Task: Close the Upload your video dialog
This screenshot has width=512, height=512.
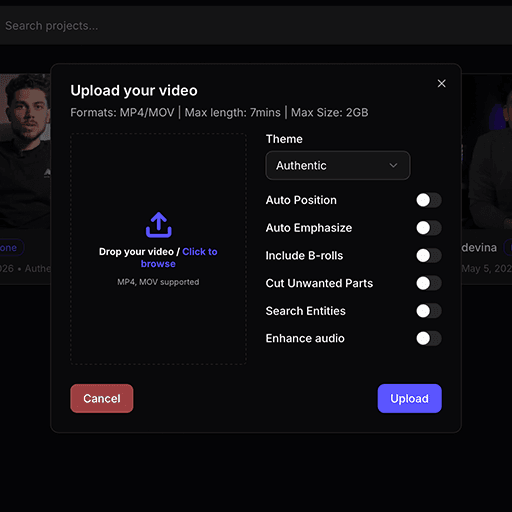Action: coord(442,83)
